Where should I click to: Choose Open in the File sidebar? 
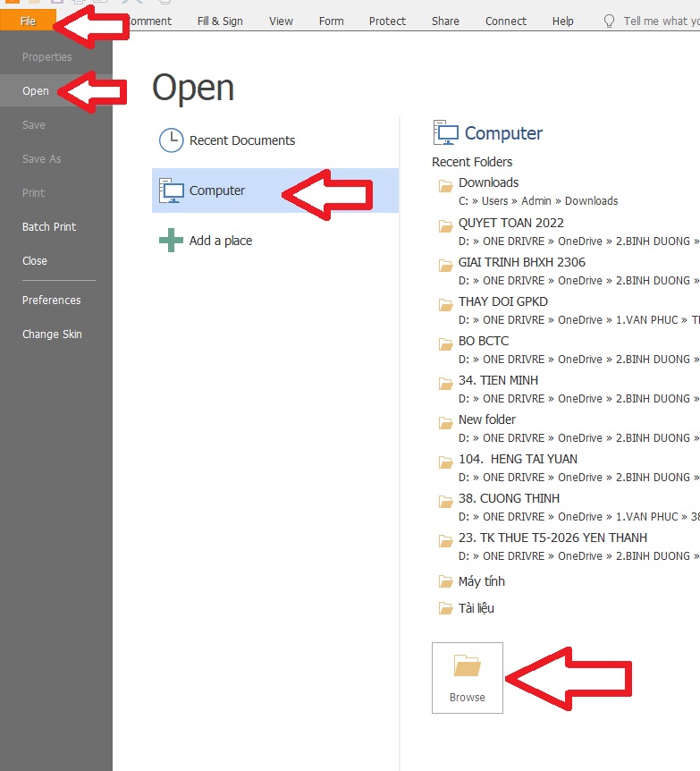36,91
